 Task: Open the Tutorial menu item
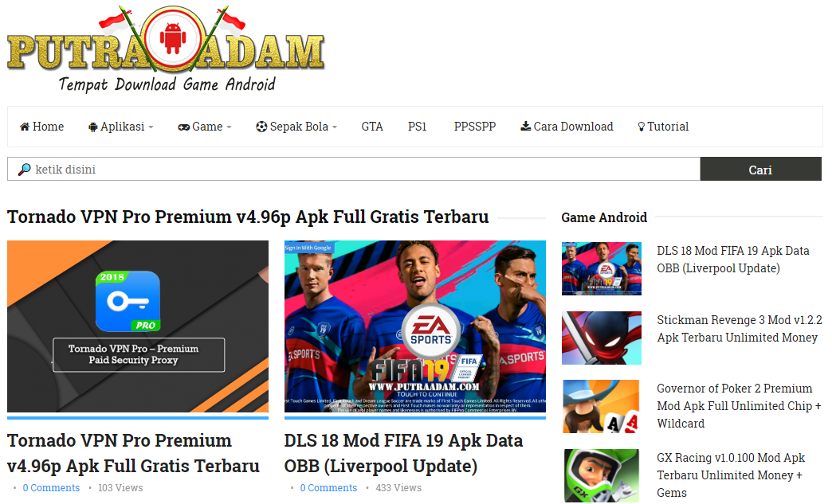coord(663,127)
